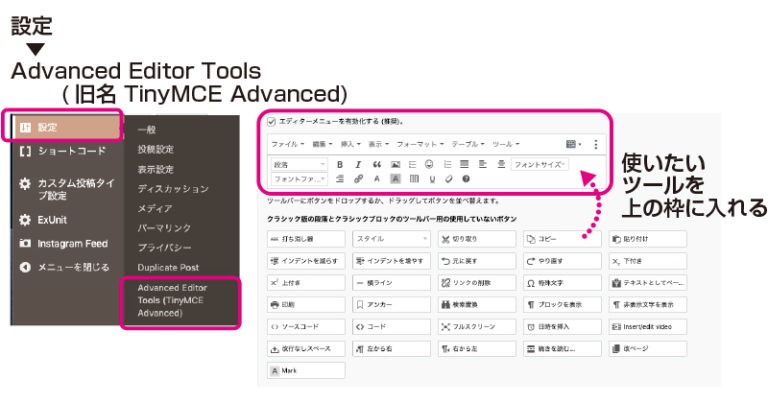
Task: Open the ファイル menu in the editor
Action: 288,144
